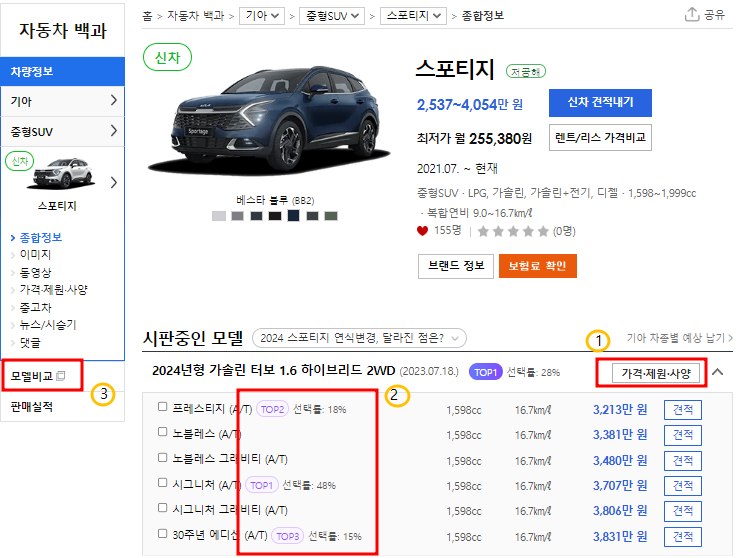Click 가격·제원·사양 button in model header

(x=656, y=373)
